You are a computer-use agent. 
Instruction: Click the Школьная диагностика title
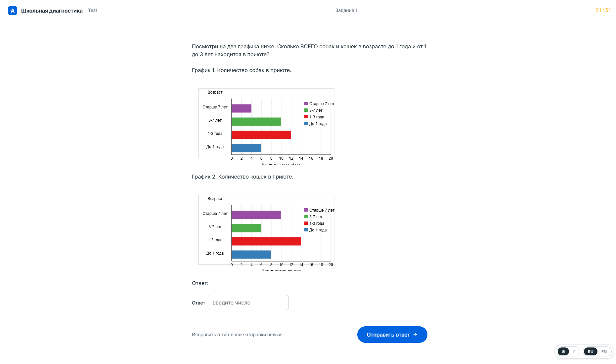[52, 11]
